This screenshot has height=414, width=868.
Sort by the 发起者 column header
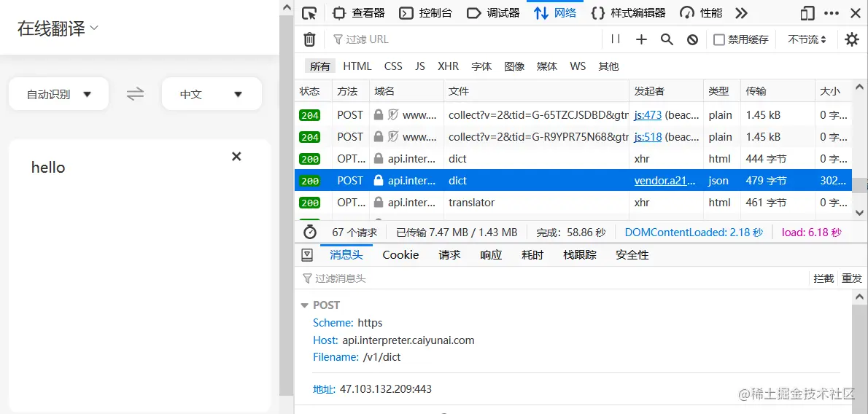pos(666,91)
